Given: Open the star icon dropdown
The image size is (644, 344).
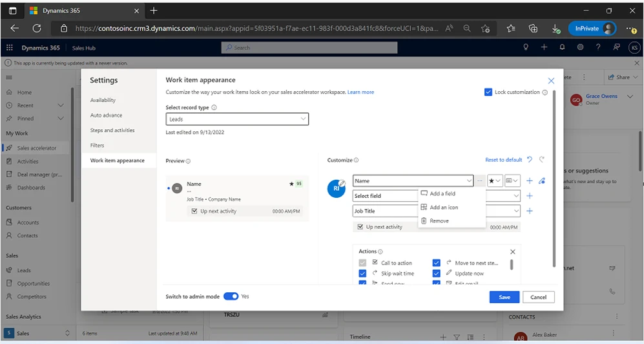Looking at the screenshot, I should (495, 181).
